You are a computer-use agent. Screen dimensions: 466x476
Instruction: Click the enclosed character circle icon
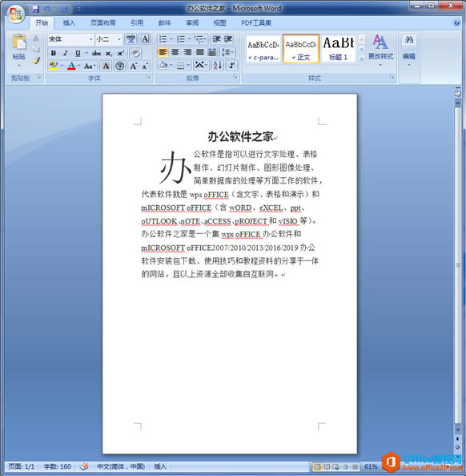[120, 66]
